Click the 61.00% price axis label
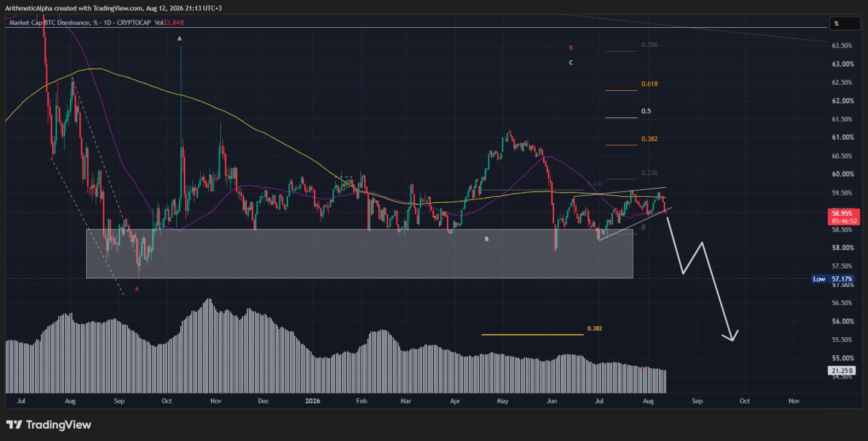The height and width of the screenshot is (441, 868). [842, 137]
